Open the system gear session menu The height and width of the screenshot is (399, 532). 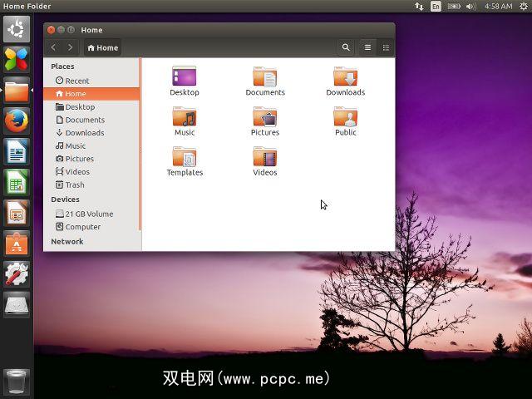click(524, 7)
